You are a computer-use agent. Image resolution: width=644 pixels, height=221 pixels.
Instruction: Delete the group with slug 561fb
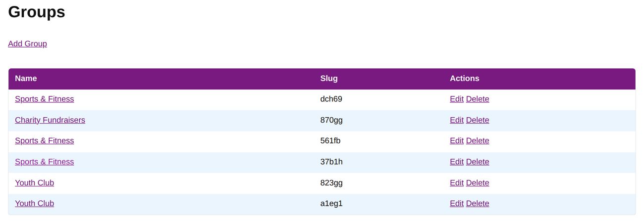pyautogui.click(x=478, y=141)
